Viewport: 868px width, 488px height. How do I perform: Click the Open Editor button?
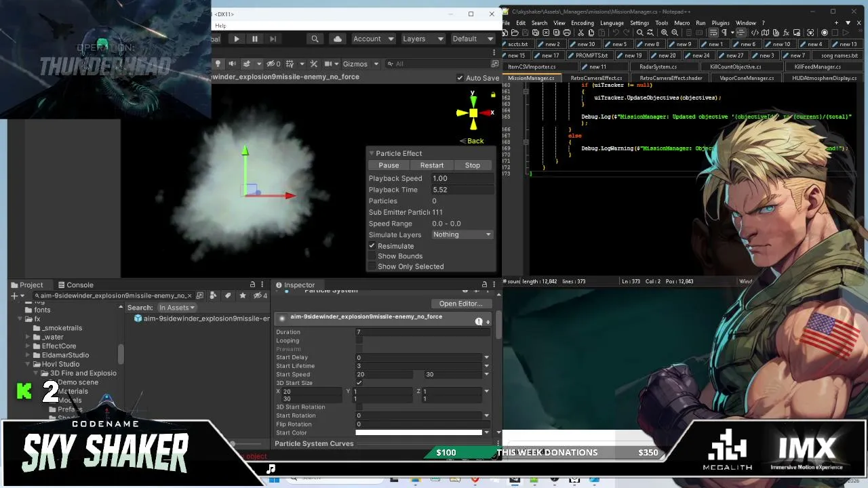(460, 304)
